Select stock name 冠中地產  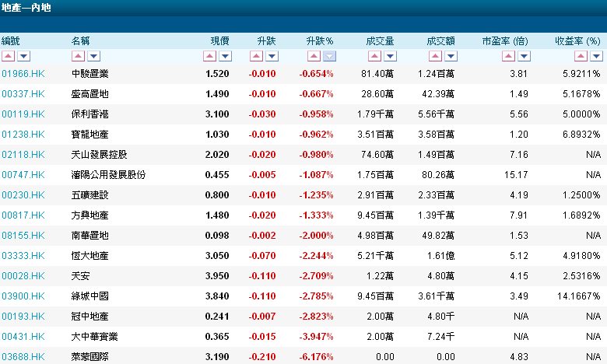click(x=89, y=316)
